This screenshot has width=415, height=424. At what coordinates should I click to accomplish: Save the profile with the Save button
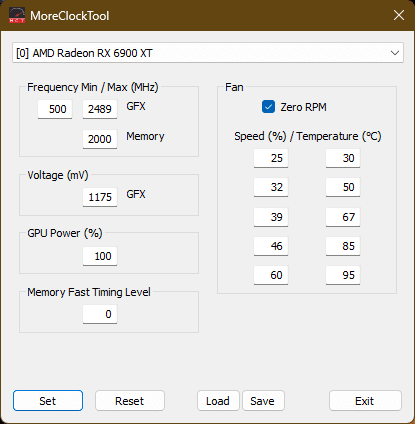(263, 401)
